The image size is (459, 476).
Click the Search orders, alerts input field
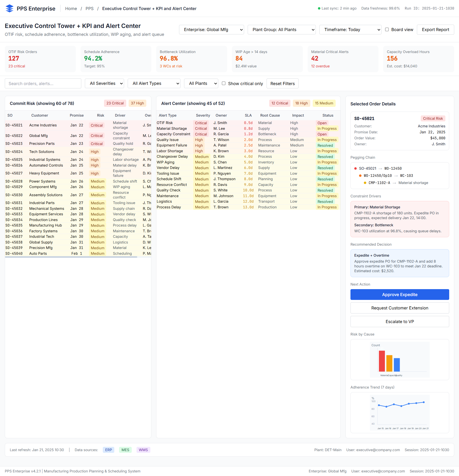pyautogui.click(x=43, y=83)
